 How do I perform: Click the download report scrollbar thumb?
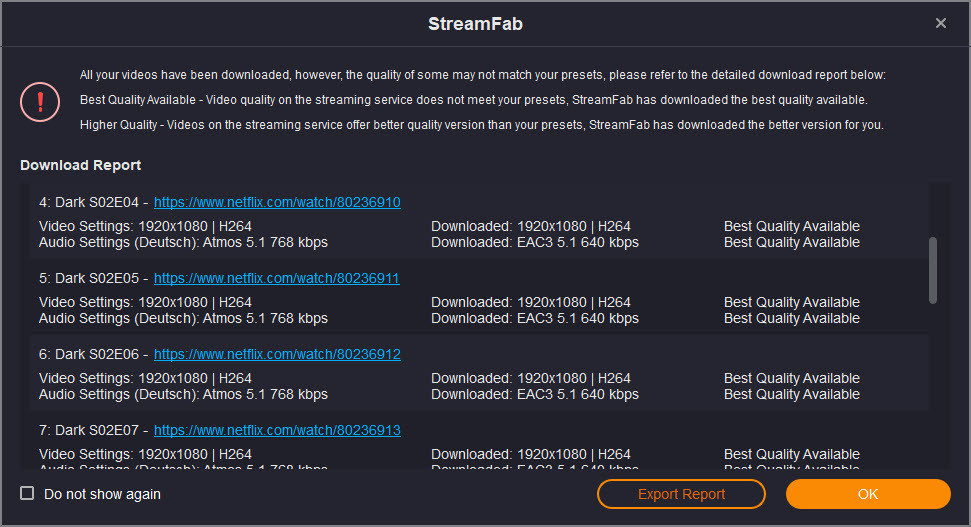(933, 271)
